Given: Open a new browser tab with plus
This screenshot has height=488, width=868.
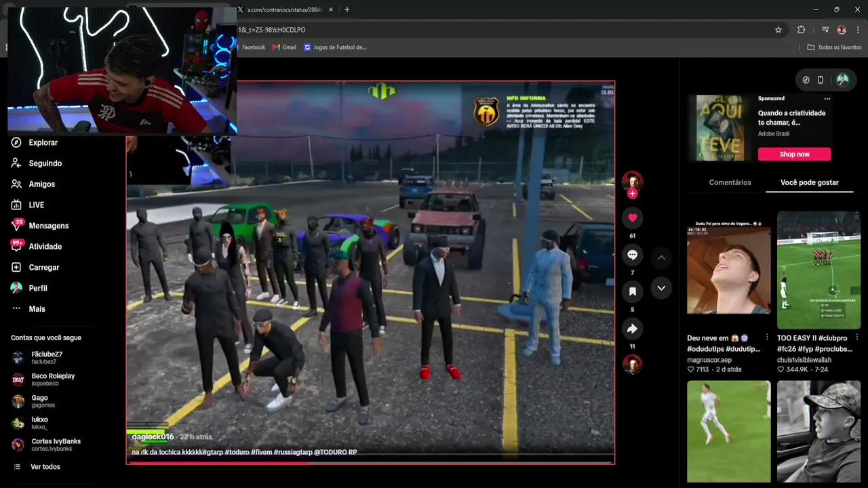Looking at the screenshot, I should (x=347, y=9).
